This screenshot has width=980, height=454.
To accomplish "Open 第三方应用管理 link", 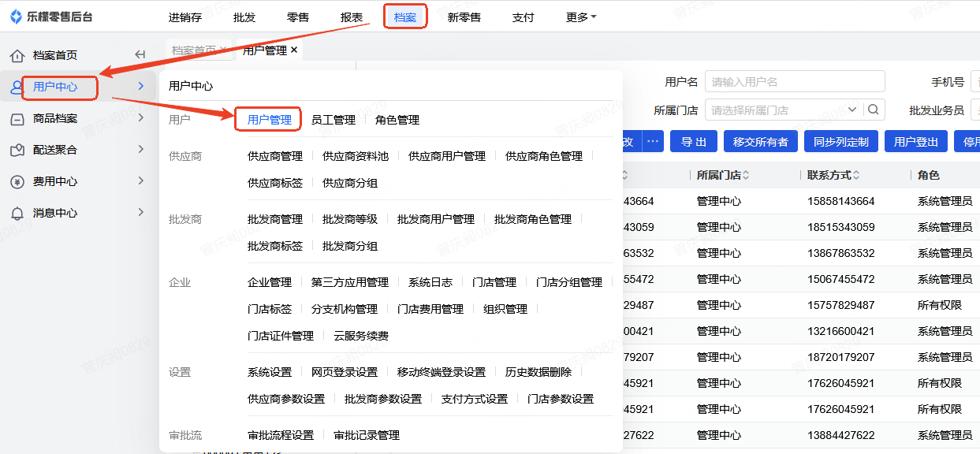I will pyautogui.click(x=350, y=282).
